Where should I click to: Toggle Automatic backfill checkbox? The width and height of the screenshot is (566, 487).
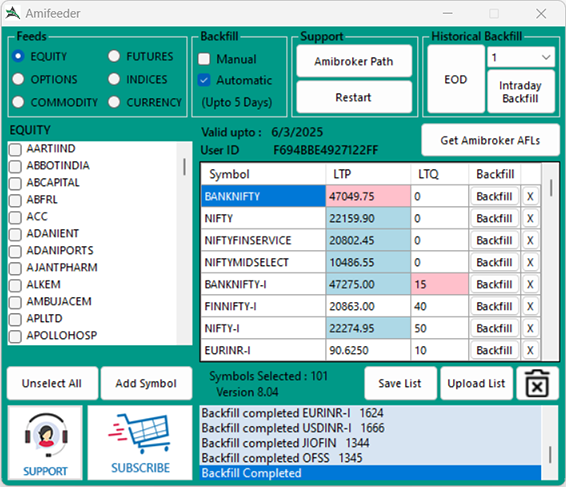[204, 80]
